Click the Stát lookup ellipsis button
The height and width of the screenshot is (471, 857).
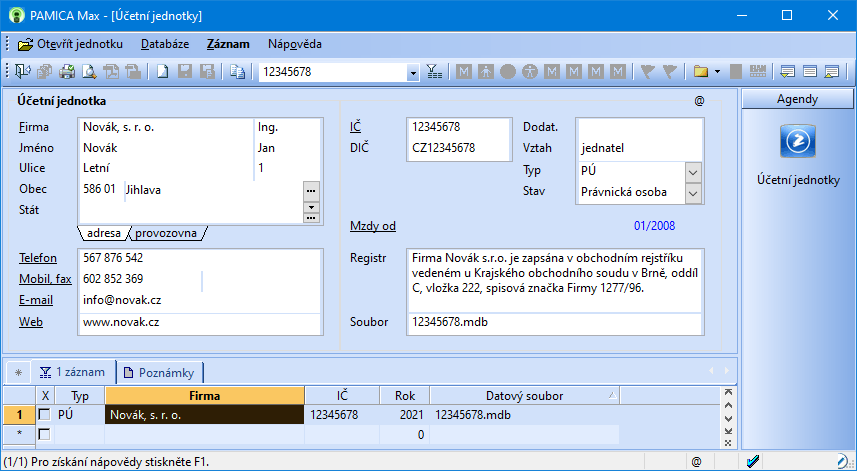(312, 218)
